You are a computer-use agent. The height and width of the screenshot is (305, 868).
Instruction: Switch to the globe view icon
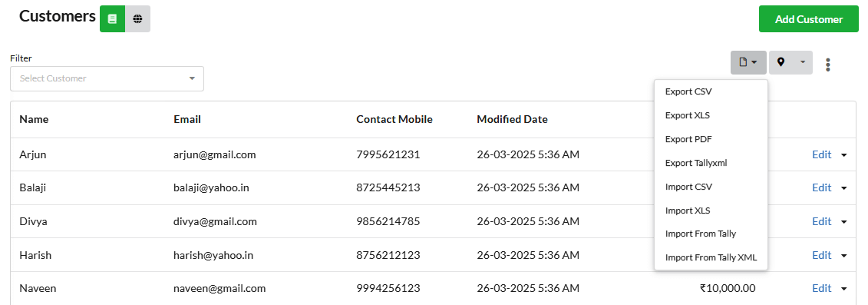click(x=138, y=19)
